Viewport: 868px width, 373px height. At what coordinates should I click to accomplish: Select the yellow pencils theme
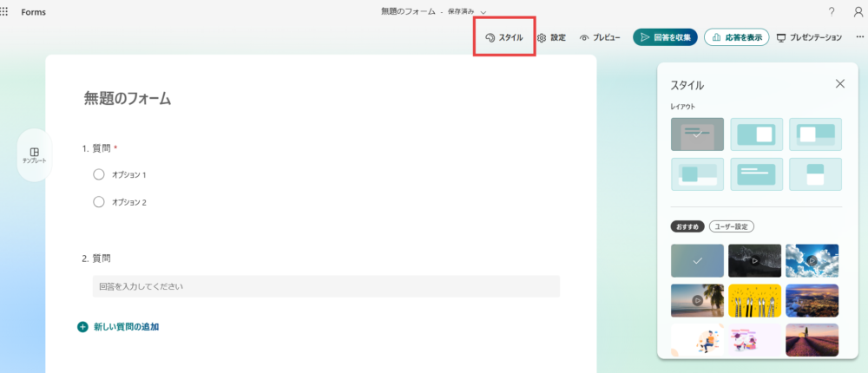(x=754, y=300)
